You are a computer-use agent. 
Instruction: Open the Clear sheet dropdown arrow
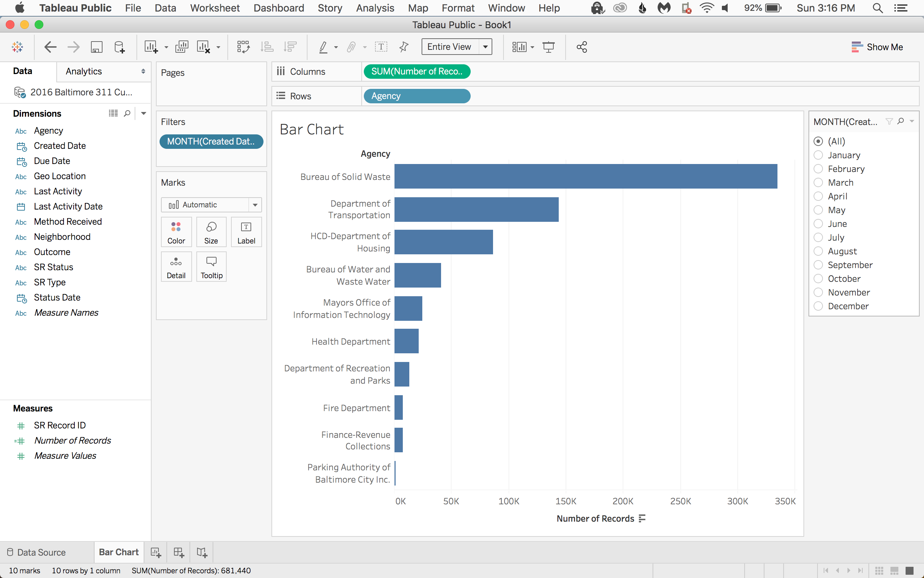(x=218, y=47)
